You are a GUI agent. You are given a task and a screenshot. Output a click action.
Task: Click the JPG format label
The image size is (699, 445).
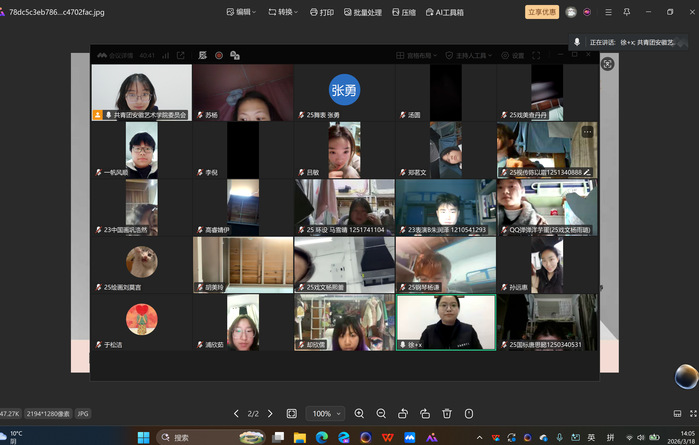pyautogui.click(x=82, y=413)
